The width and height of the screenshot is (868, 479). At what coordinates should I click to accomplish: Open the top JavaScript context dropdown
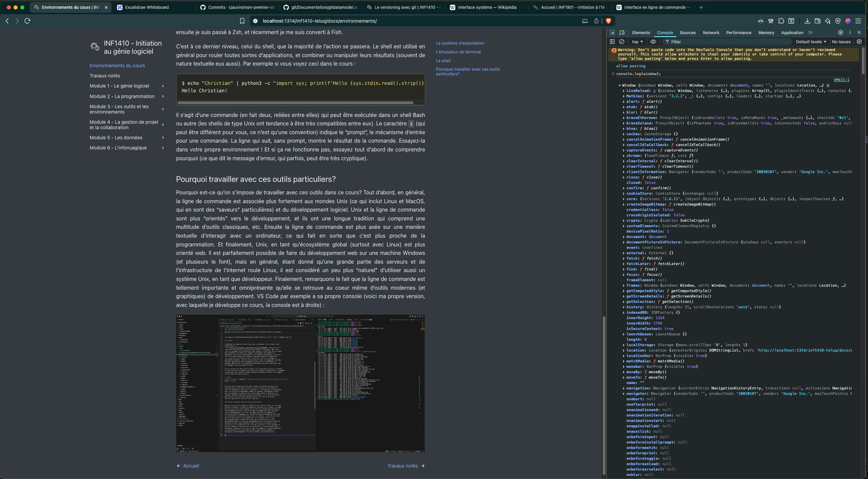coord(637,42)
